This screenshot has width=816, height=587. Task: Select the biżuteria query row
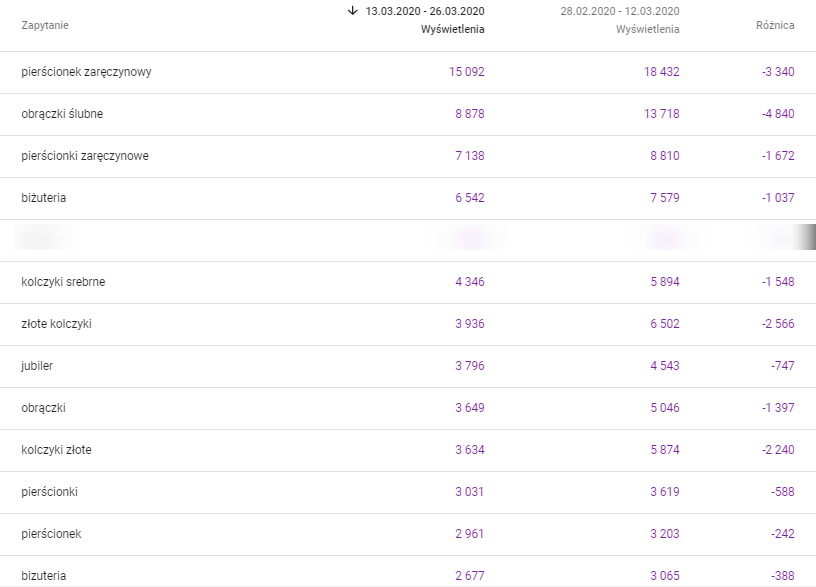pos(408,198)
